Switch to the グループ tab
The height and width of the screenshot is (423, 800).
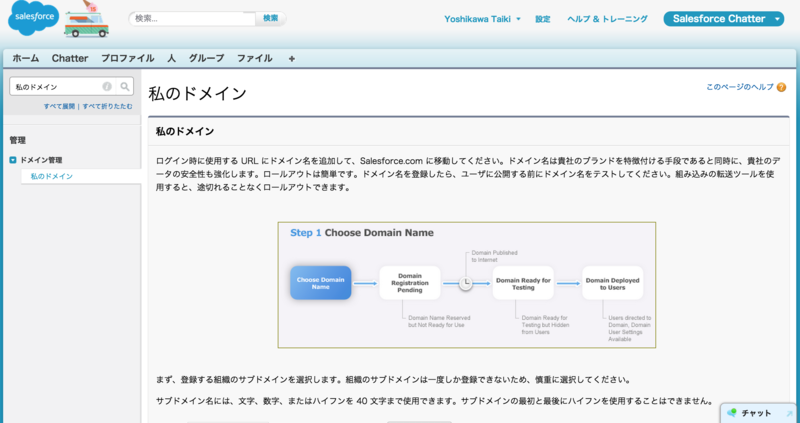207,58
